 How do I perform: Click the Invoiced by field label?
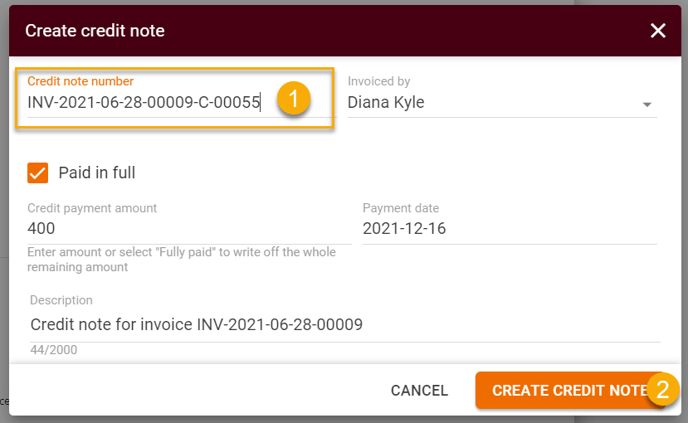(x=379, y=81)
